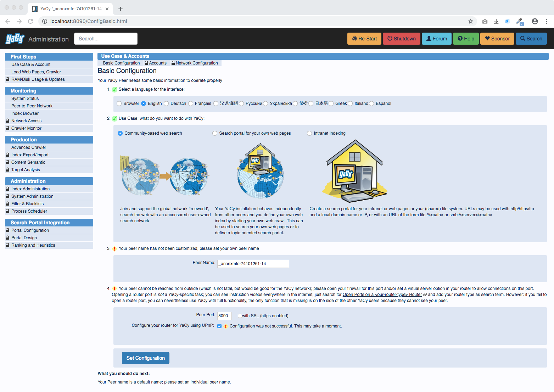Open the Forum button
The image size is (554, 392).
[x=437, y=39]
